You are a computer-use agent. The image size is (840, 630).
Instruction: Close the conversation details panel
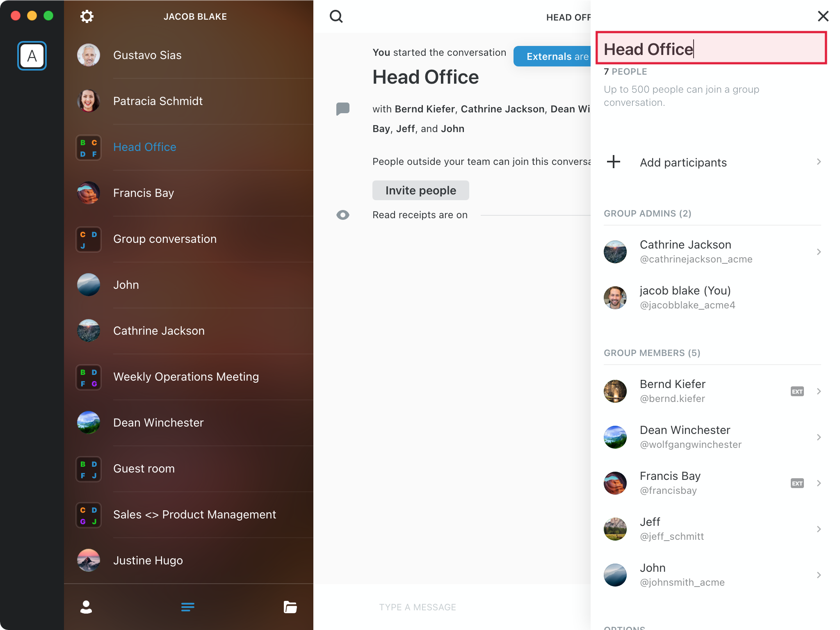click(x=823, y=16)
